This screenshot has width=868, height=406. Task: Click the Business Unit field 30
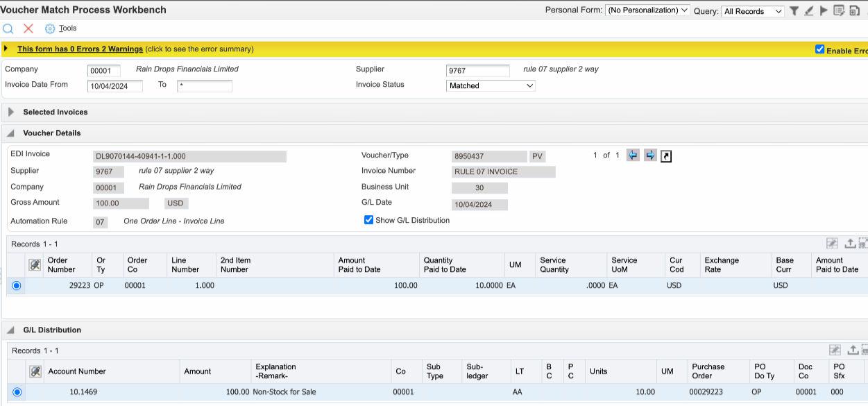pos(479,187)
